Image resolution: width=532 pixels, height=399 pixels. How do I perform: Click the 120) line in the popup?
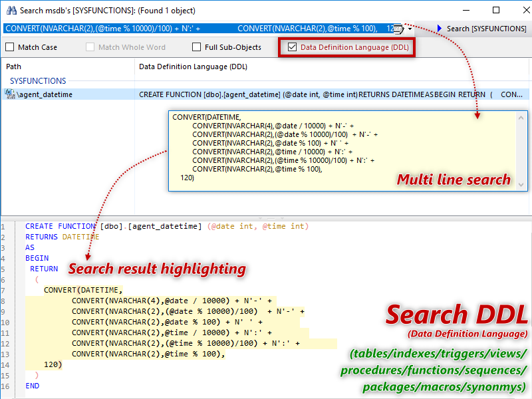187,178
